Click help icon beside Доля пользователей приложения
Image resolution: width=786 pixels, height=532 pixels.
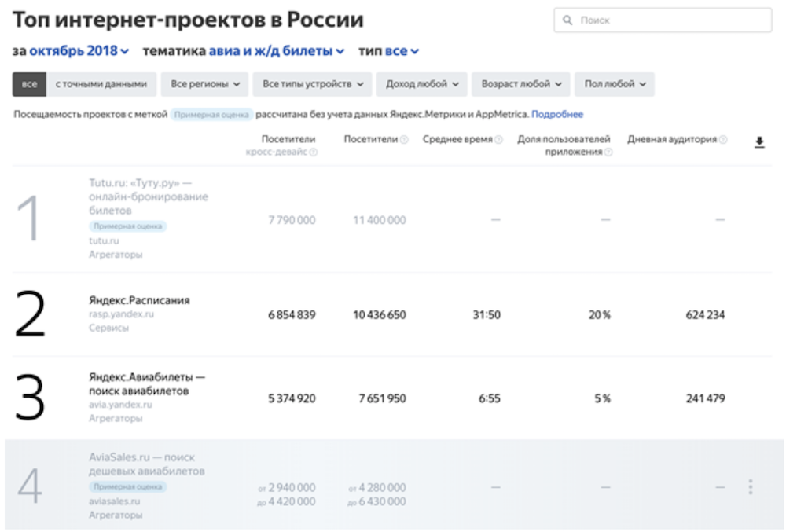tap(608, 152)
